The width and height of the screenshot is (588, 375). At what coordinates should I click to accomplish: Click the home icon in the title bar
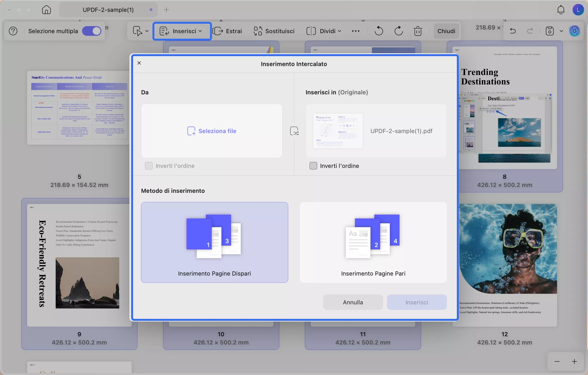[x=46, y=10]
